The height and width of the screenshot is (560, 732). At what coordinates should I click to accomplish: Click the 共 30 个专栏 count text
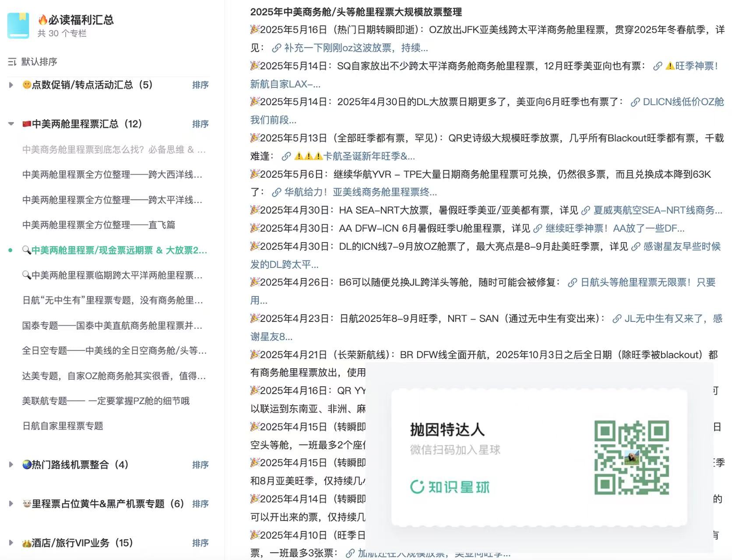pos(62,33)
